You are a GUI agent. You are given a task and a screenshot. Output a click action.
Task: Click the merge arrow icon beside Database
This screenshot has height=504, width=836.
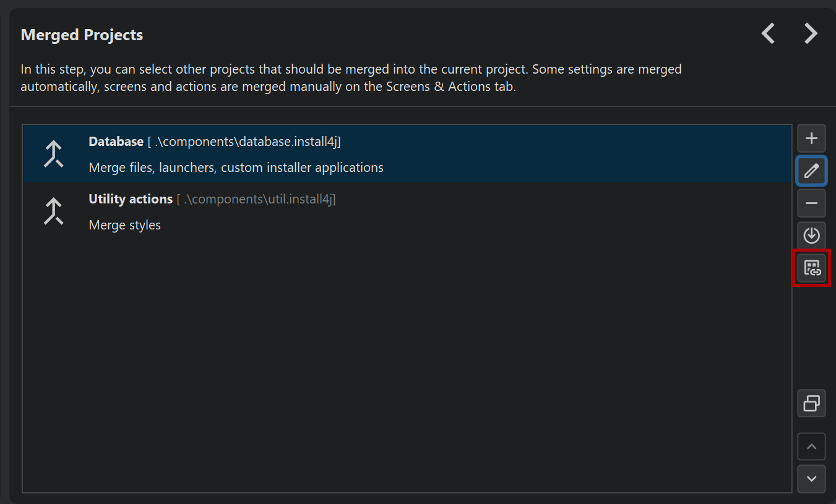pos(54,154)
